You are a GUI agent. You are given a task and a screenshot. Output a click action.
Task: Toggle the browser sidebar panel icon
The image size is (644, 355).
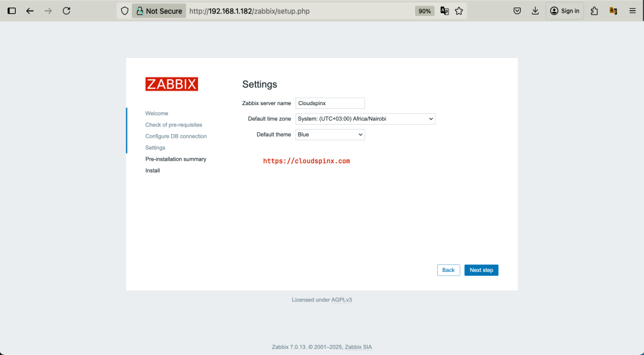click(12, 11)
